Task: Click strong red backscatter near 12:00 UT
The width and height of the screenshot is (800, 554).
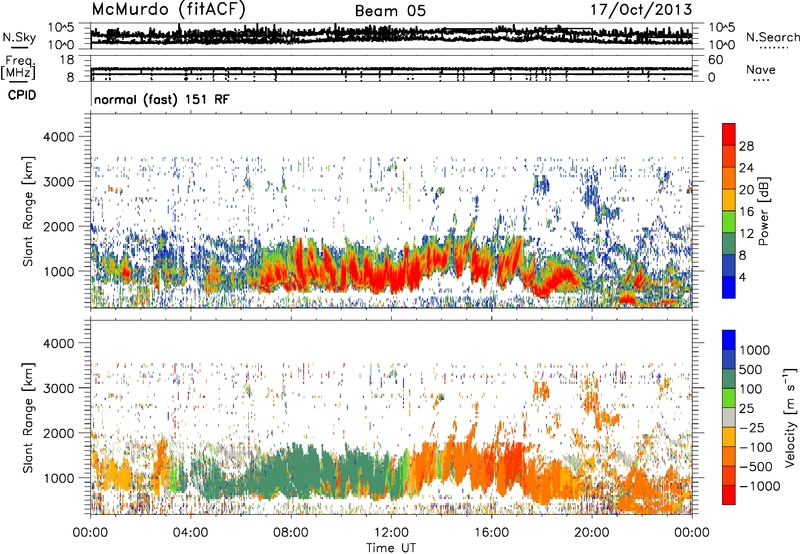Action: [390, 275]
